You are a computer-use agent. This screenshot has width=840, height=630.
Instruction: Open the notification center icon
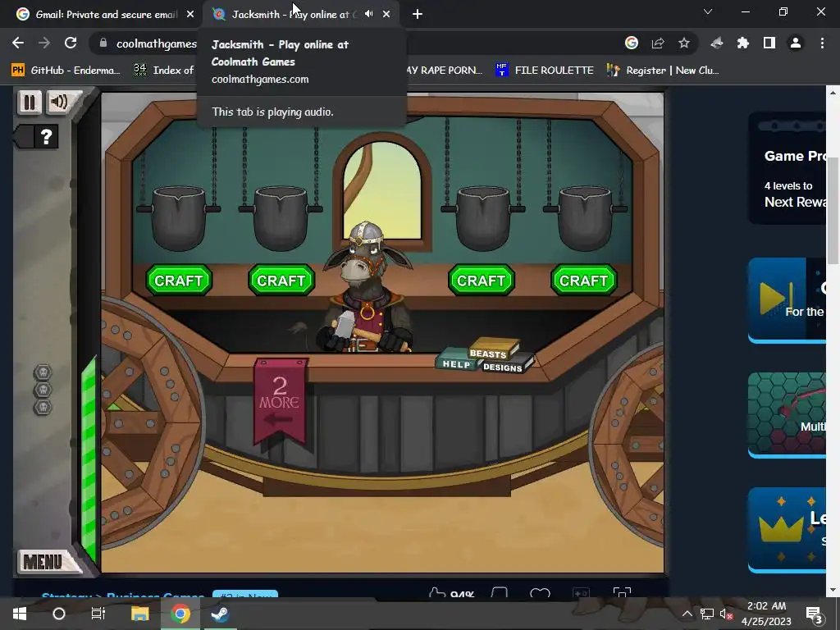pyautogui.click(x=814, y=614)
